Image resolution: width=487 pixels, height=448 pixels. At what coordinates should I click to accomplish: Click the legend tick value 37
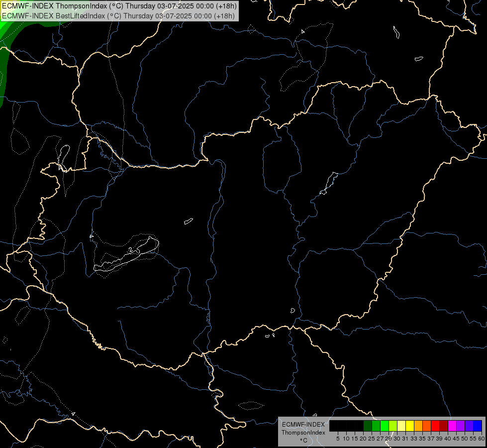431,439
